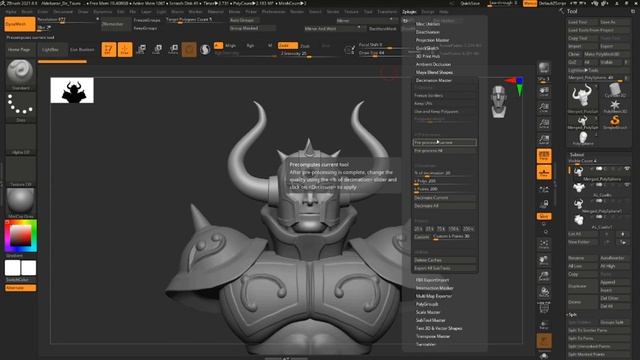Open the Dots stroke type picker
640x360 pixels.
pyautogui.click(x=20, y=107)
